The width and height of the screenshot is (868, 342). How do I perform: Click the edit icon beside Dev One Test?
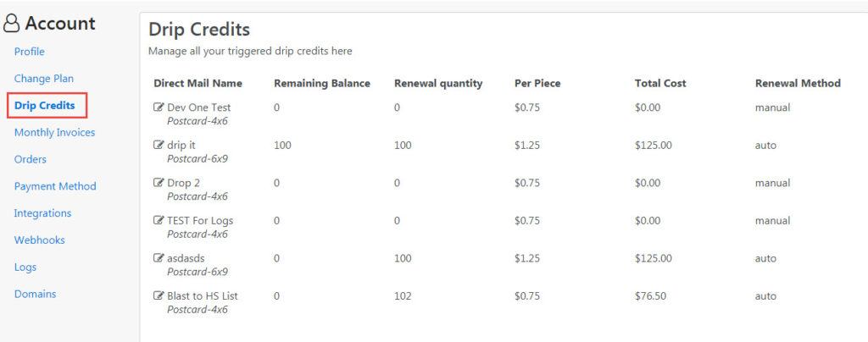159,108
